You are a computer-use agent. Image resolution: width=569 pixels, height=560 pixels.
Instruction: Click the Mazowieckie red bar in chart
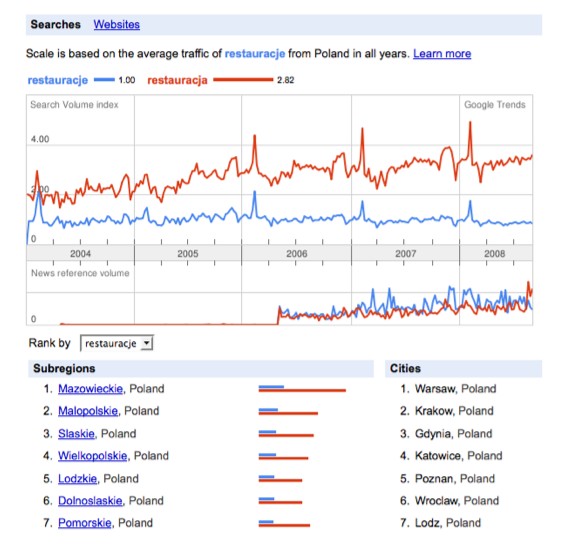[x=302, y=391]
